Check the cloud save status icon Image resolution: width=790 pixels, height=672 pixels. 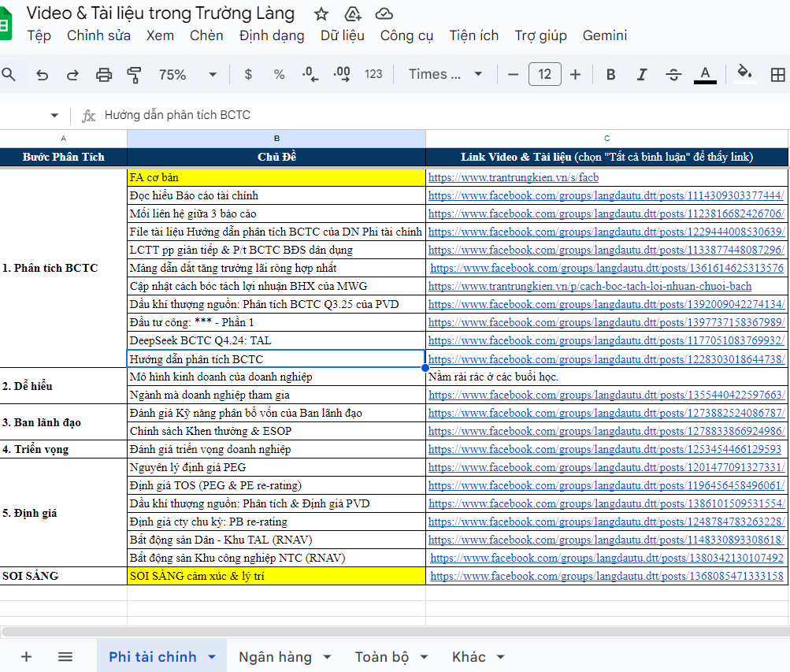(384, 14)
